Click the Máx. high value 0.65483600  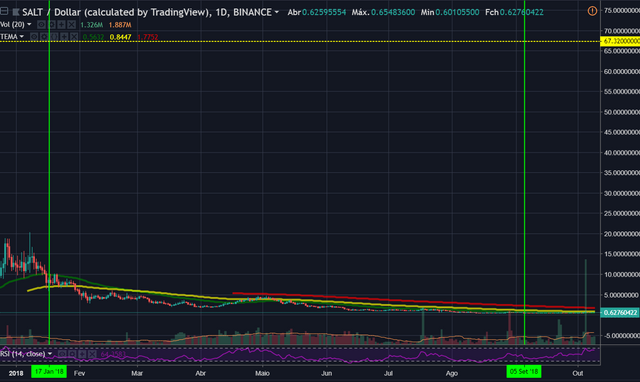pos(393,12)
